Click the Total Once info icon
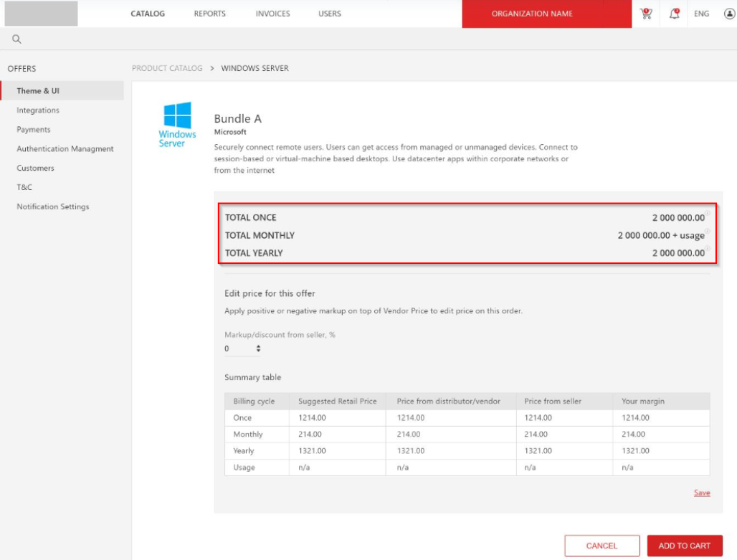 [708, 213]
